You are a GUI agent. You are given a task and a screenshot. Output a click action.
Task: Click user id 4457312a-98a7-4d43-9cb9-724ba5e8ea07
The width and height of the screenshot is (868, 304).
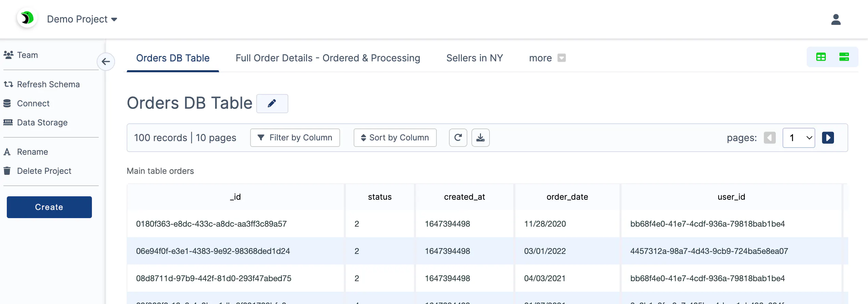(731, 251)
